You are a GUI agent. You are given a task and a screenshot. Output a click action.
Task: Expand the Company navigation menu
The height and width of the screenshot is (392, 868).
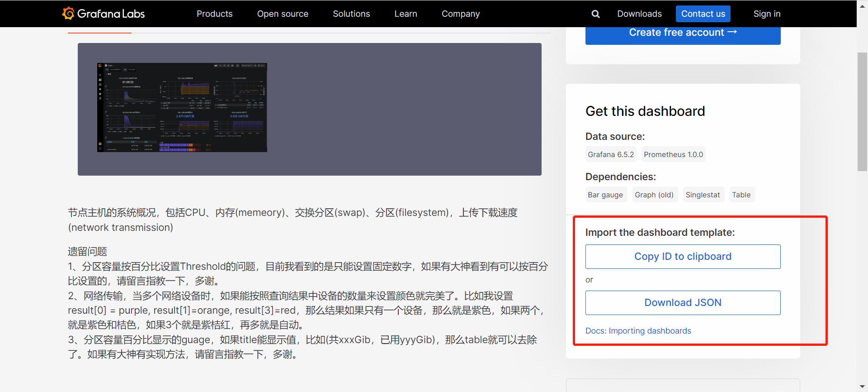(460, 14)
